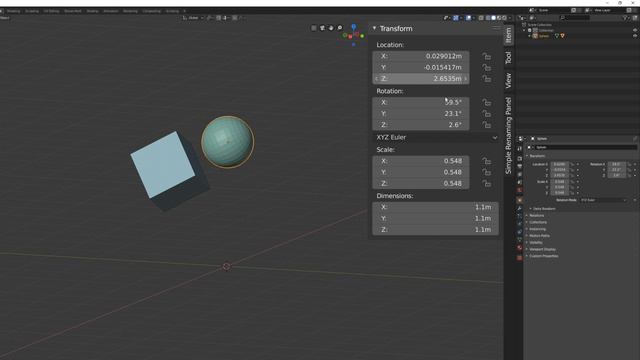Click the Location X value field
The width and height of the screenshot is (640, 360).
pyautogui.click(x=421, y=56)
